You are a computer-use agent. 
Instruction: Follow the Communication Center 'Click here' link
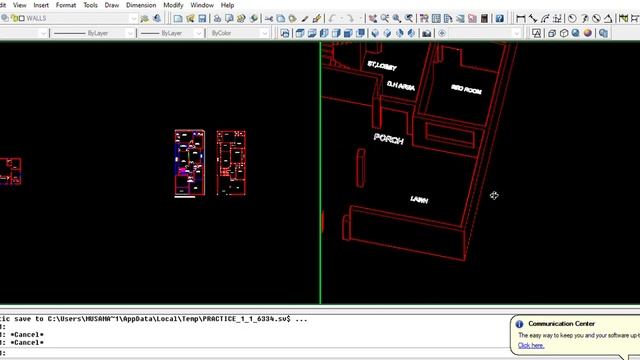pos(531,345)
